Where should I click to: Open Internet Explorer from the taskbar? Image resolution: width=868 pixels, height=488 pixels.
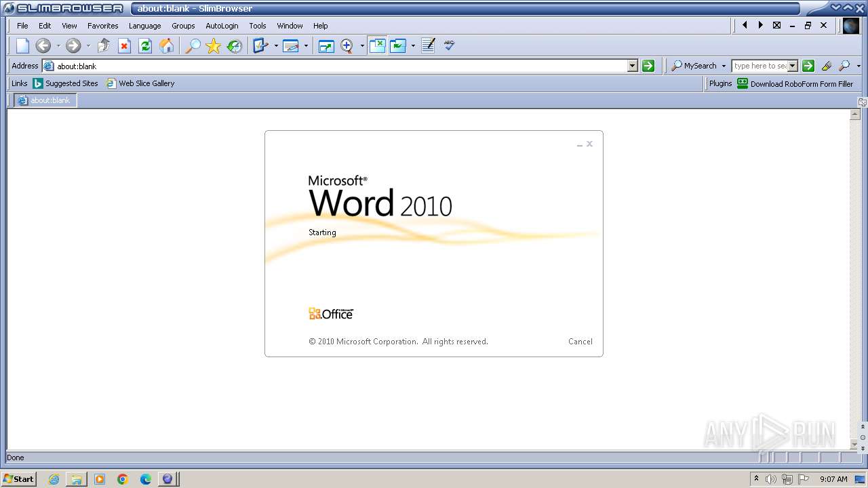[x=54, y=479]
